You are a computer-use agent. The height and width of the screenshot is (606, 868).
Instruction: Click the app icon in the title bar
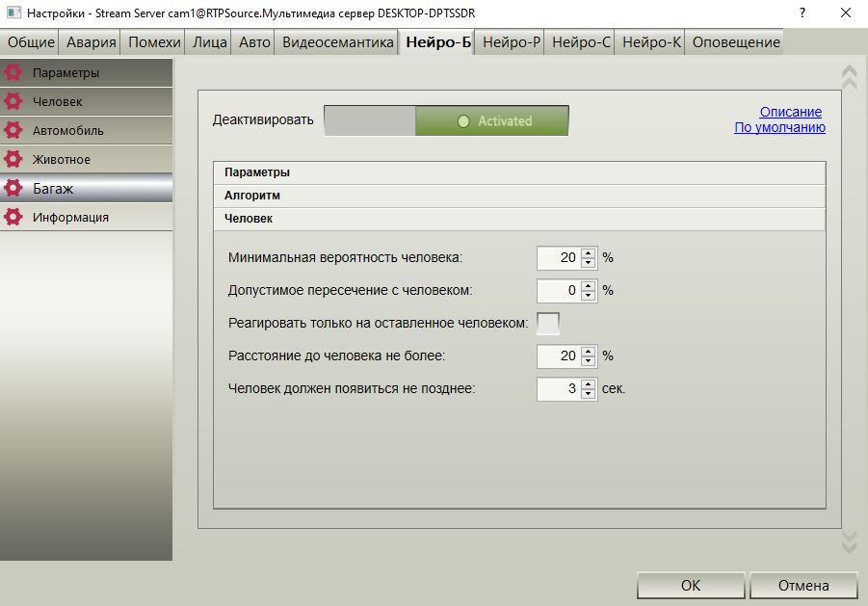coord(13,13)
